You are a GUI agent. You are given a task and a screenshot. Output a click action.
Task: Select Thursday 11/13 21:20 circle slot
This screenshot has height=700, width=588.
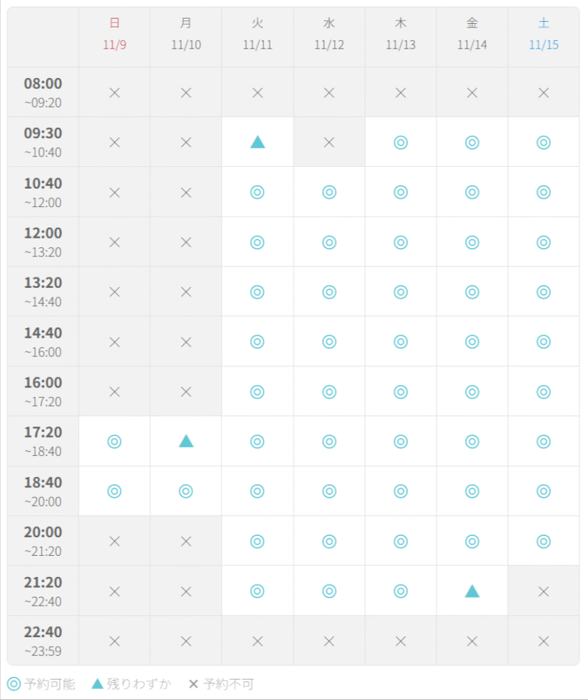[401, 591]
